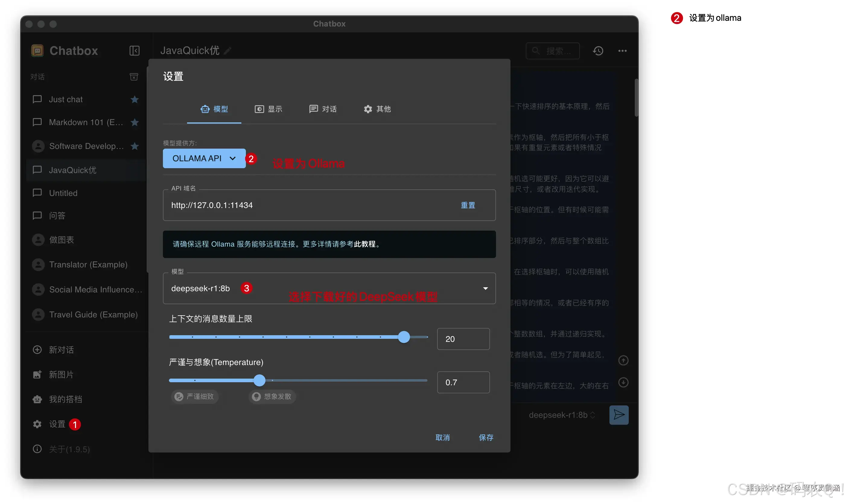Expand the deepseek-r1:8b model dropdown
This screenshot has height=504, width=852.
click(x=485, y=288)
